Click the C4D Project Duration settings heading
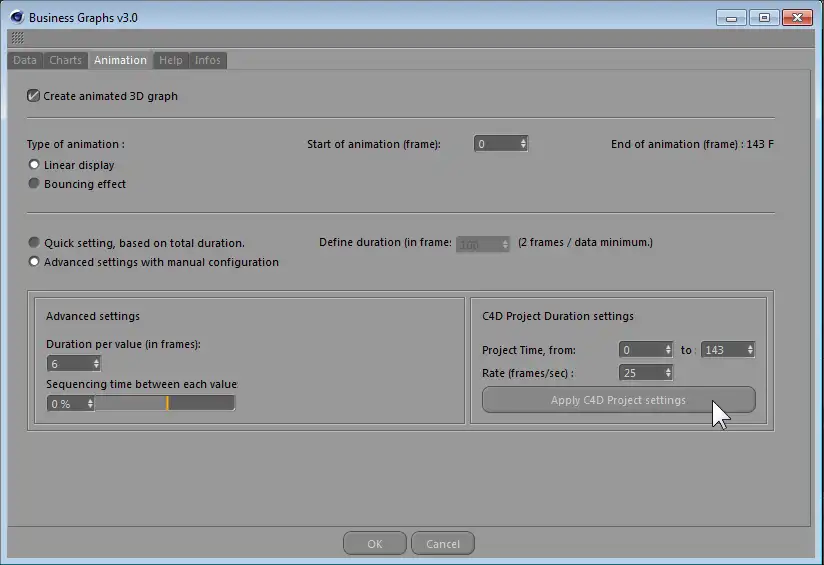This screenshot has width=824, height=565. tap(558, 316)
